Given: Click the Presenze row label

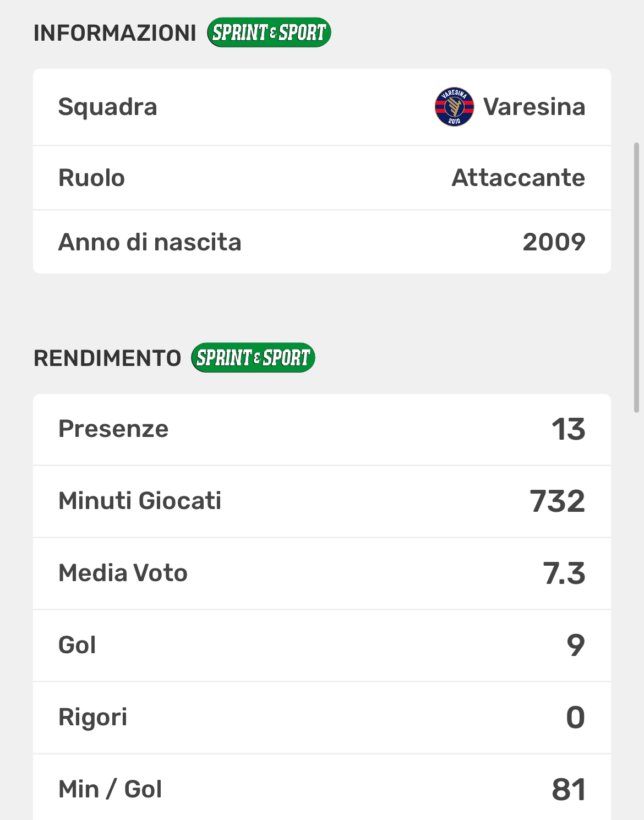Looking at the screenshot, I should click(x=113, y=429).
